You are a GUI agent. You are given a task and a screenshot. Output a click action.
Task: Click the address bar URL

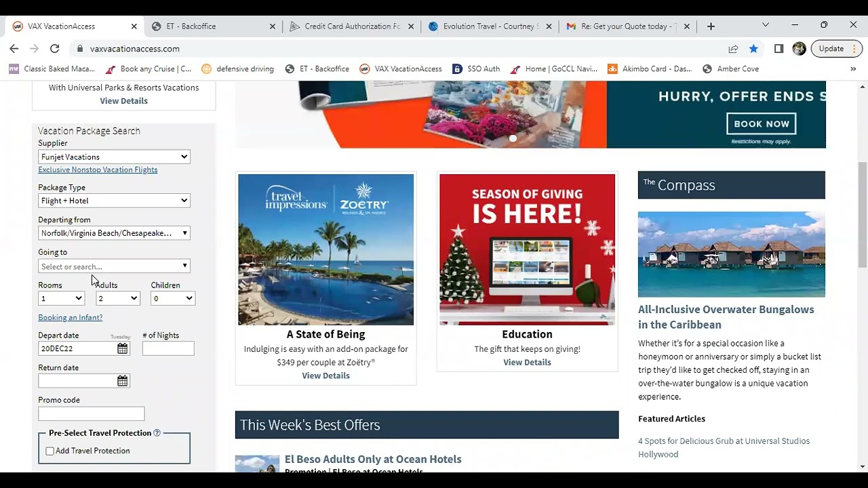pyautogui.click(x=135, y=49)
